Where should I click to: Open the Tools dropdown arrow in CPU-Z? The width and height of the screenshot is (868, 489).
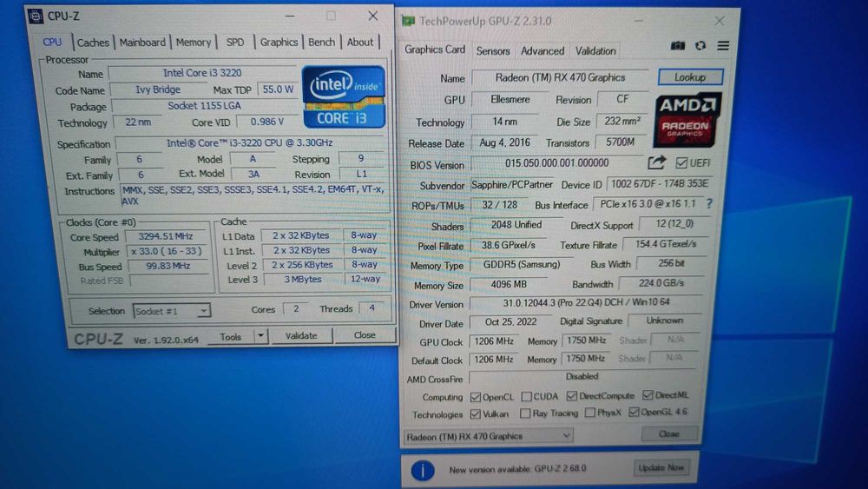point(260,335)
